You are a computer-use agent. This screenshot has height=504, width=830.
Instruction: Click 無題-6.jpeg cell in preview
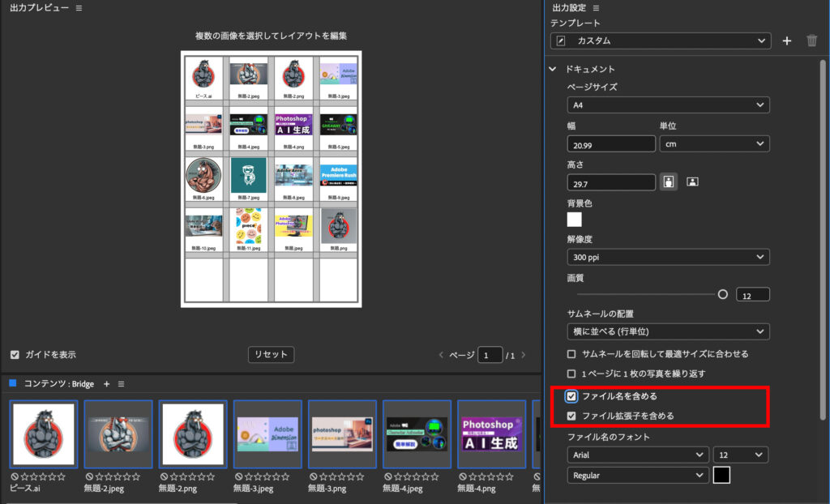click(x=203, y=179)
